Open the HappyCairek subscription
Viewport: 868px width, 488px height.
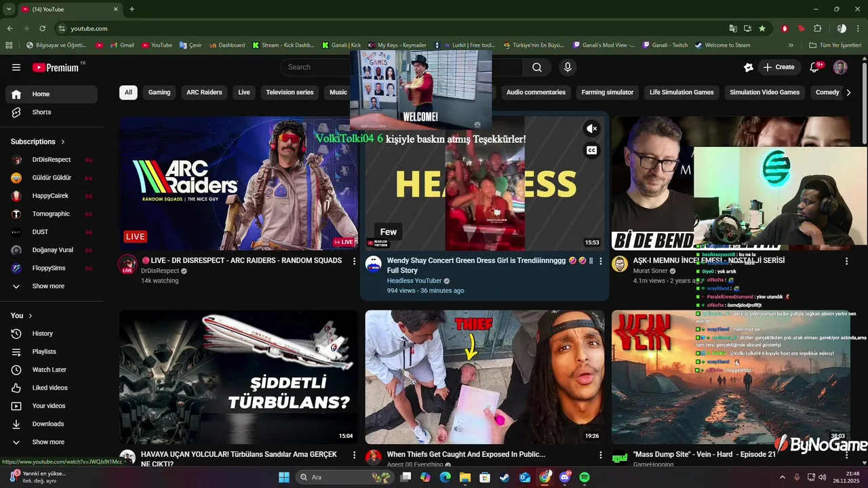click(x=52, y=196)
